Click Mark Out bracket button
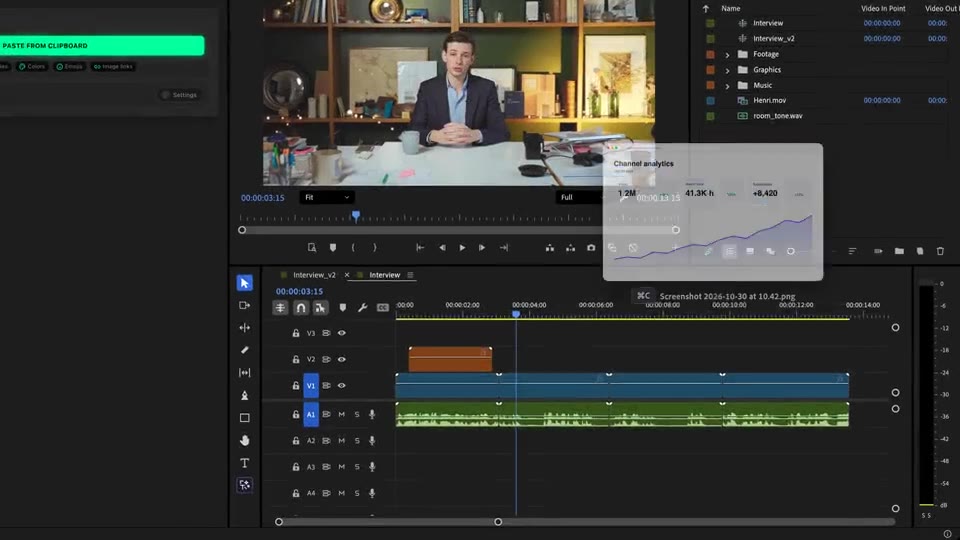The height and width of the screenshot is (540, 960). point(375,248)
